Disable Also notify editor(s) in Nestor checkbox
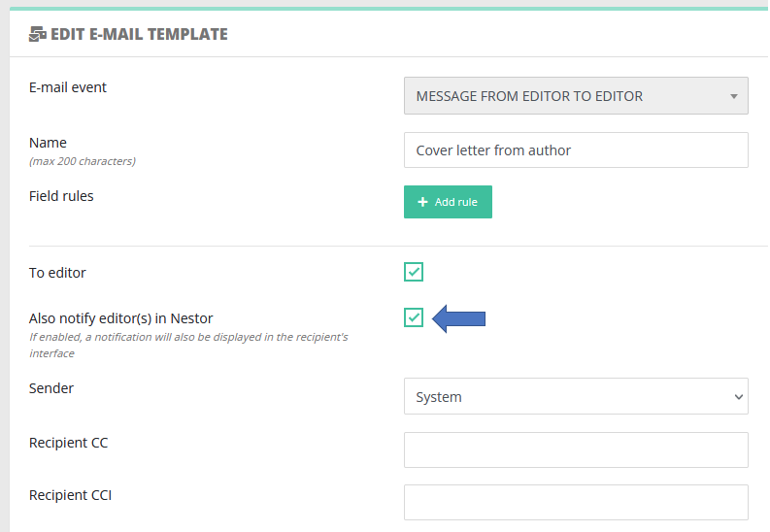The height and width of the screenshot is (532, 770). [414, 317]
